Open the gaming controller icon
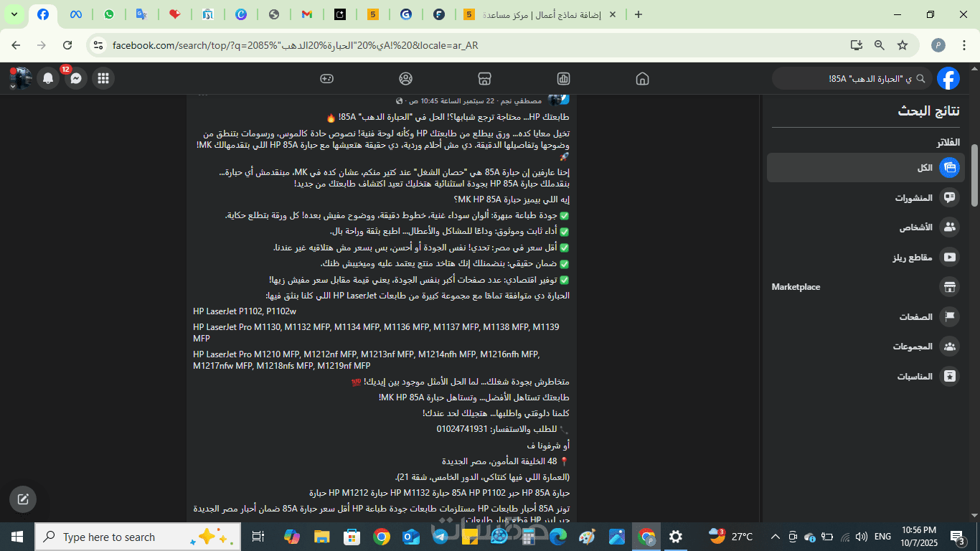This screenshot has height=551, width=980. (326, 78)
